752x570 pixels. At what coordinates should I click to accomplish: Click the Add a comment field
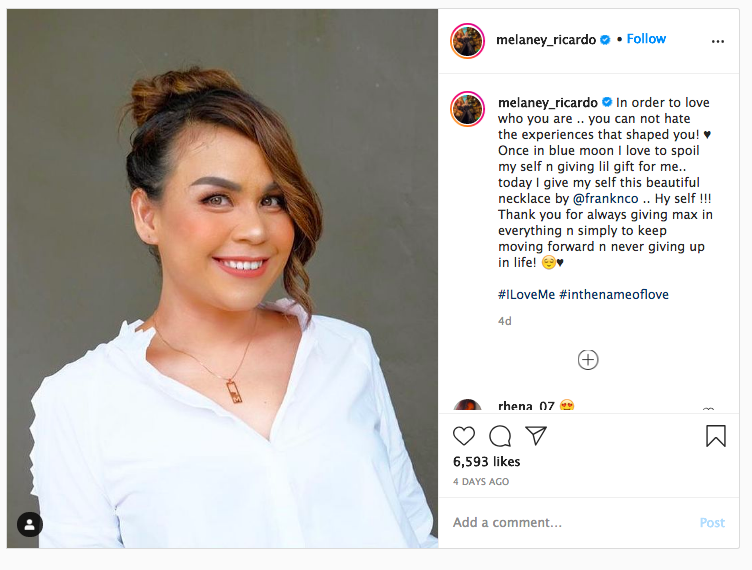point(570,523)
